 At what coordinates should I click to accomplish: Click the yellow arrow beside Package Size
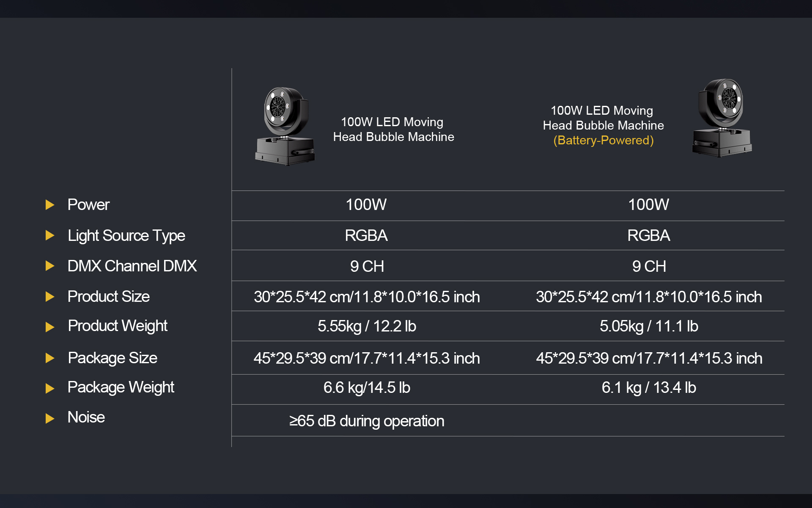point(50,358)
